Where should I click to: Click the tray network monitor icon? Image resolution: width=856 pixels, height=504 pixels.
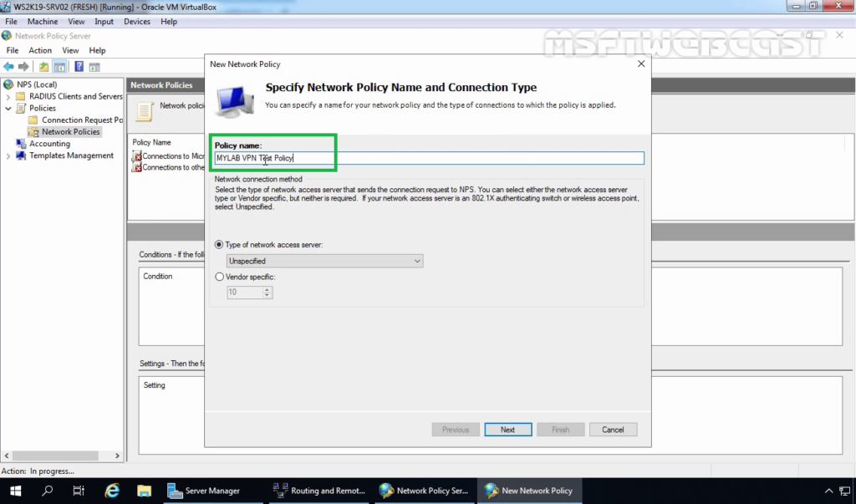point(845,491)
